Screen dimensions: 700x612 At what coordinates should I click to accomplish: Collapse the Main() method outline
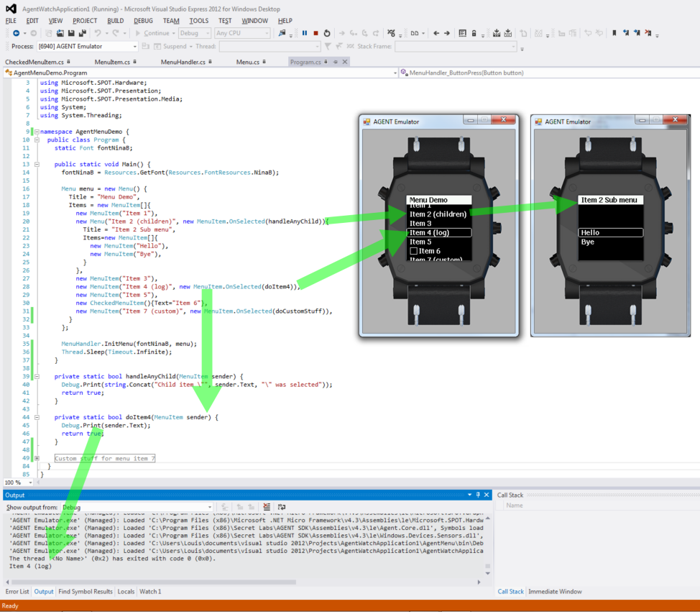(x=37, y=165)
